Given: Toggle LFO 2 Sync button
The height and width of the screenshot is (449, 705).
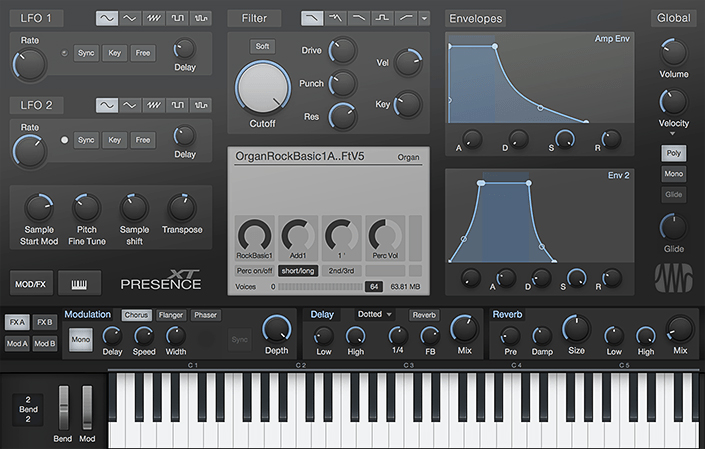Looking at the screenshot, I should click(86, 140).
